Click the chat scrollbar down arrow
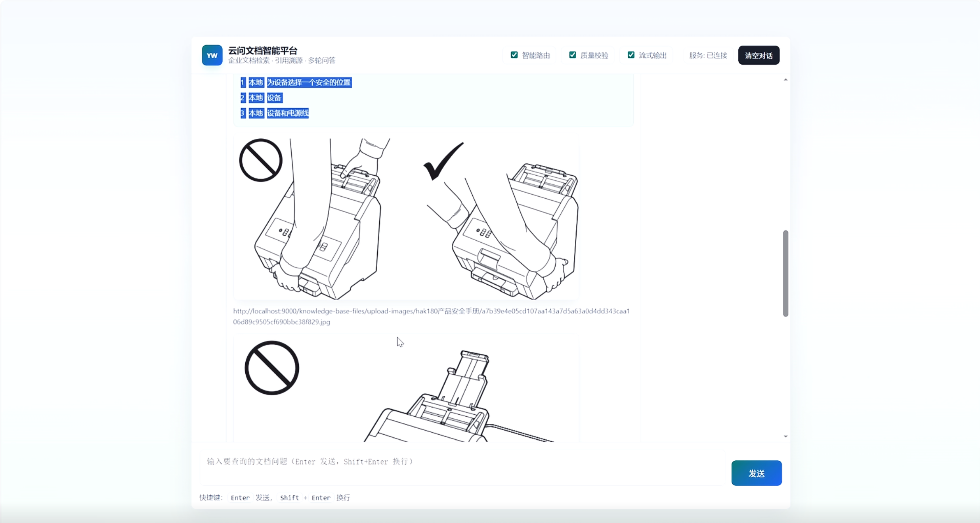Viewport: 980px width, 523px height. (785, 436)
